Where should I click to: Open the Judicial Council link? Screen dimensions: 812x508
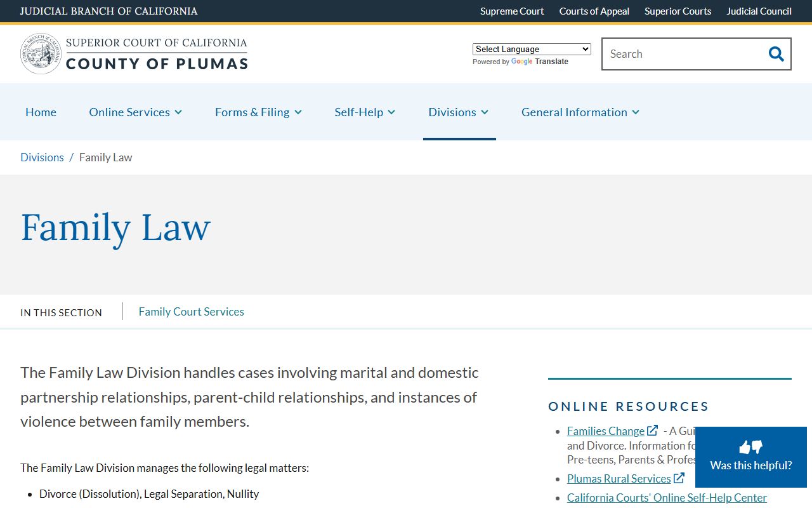click(759, 11)
